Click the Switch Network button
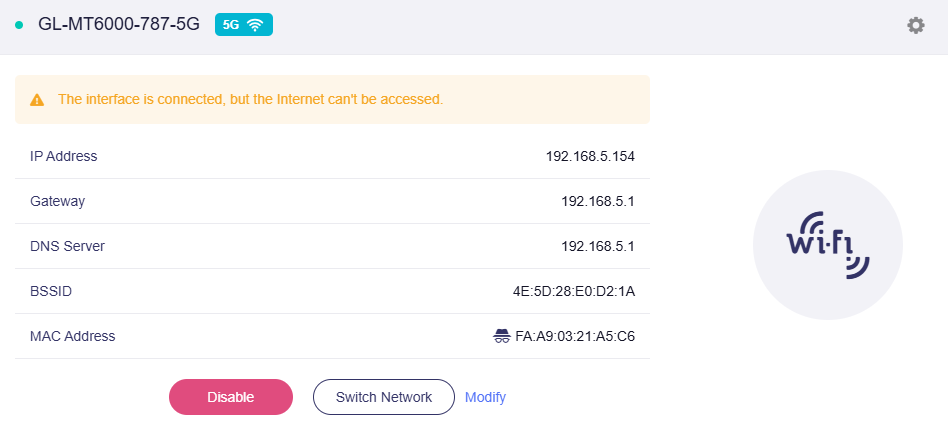This screenshot has height=430, width=948. click(384, 397)
